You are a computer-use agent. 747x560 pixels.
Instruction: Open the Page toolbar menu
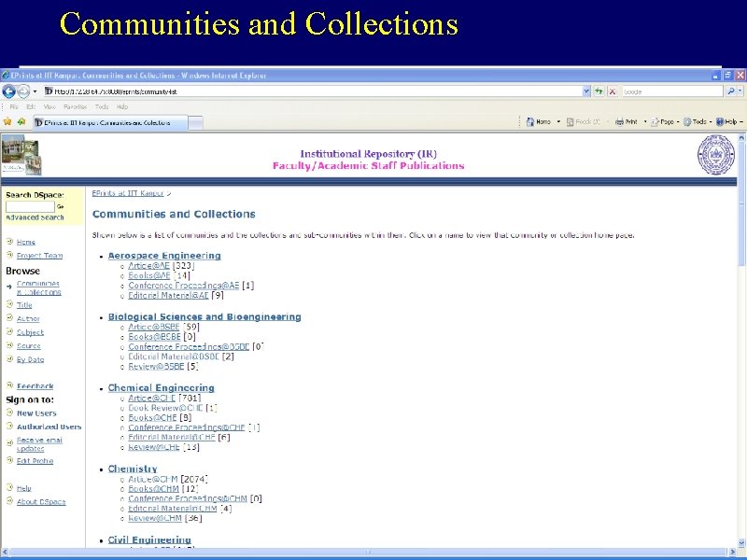pos(665,122)
